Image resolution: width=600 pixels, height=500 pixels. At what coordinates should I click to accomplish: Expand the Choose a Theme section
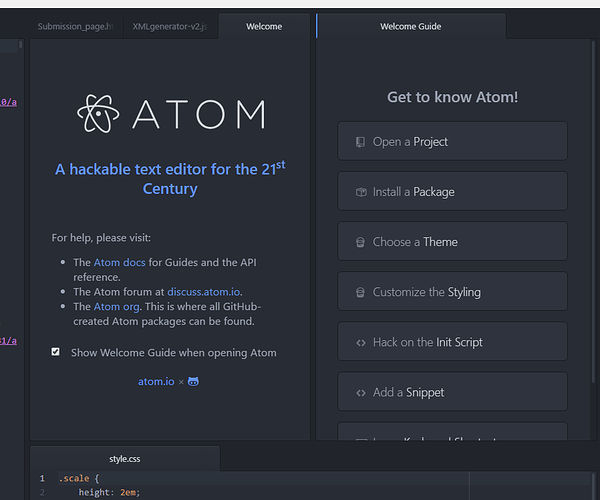click(x=452, y=241)
